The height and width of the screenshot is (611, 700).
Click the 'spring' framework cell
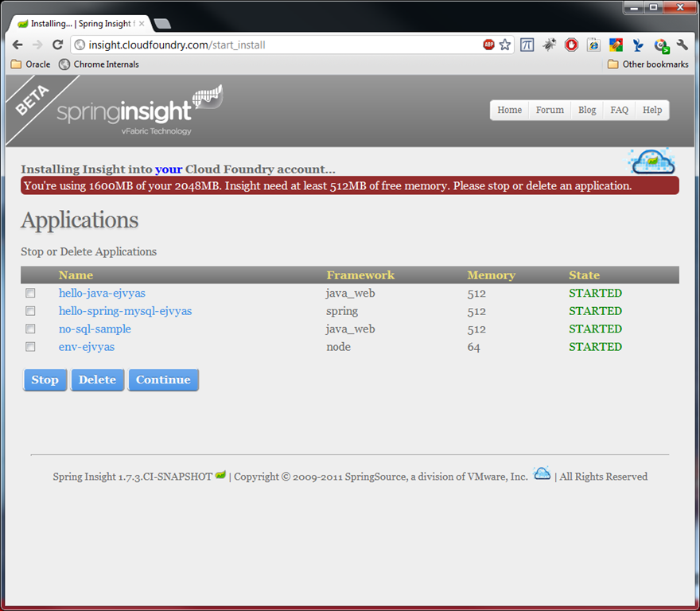coord(342,311)
